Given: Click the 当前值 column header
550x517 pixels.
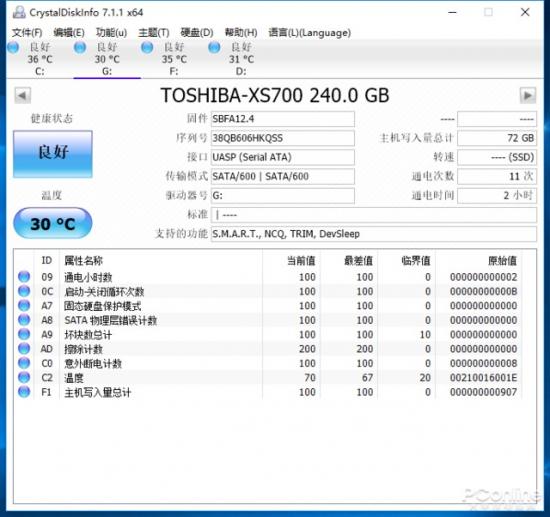Looking at the screenshot, I should coord(301,261).
